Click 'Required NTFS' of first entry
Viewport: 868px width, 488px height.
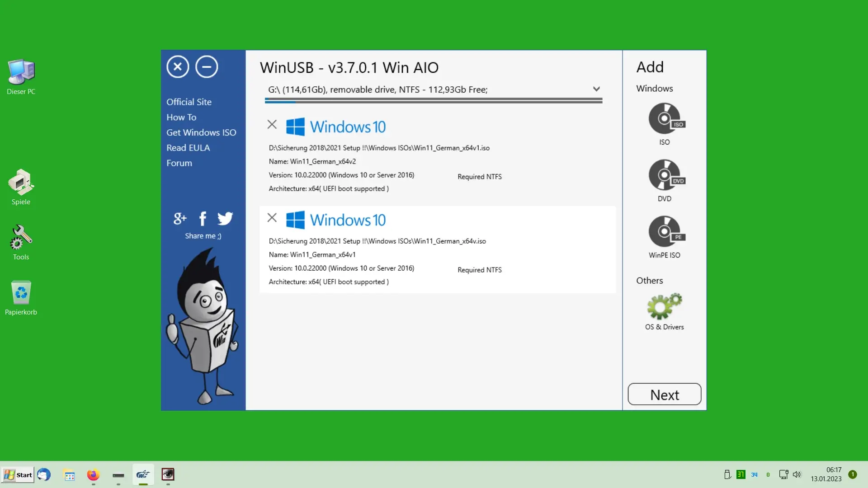pyautogui.click(x=480, y=177)
